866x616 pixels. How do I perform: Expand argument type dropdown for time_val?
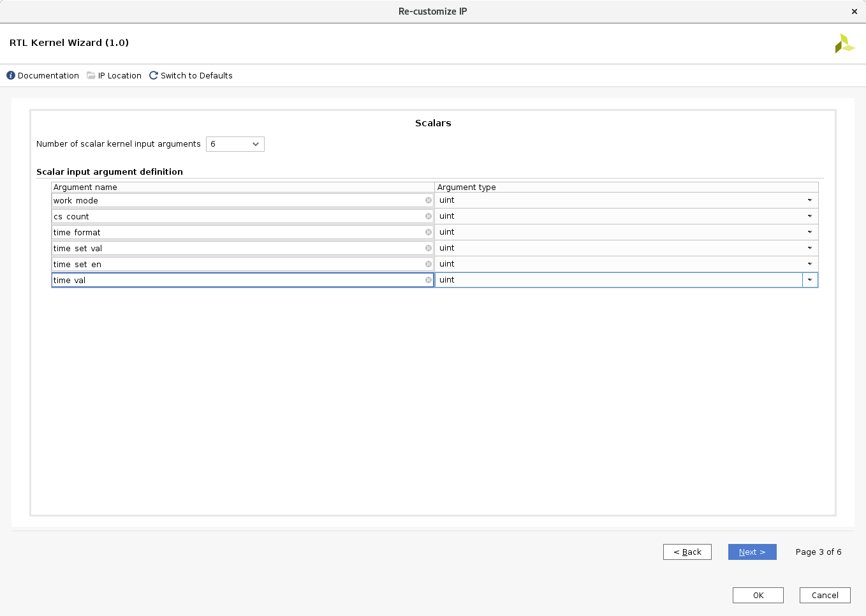810,280
